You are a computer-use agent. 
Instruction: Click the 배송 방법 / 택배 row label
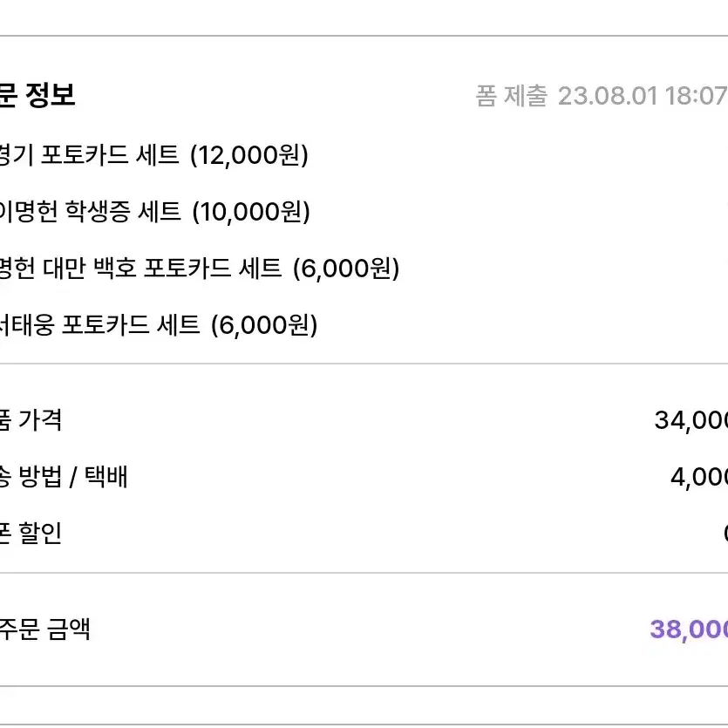64,477
